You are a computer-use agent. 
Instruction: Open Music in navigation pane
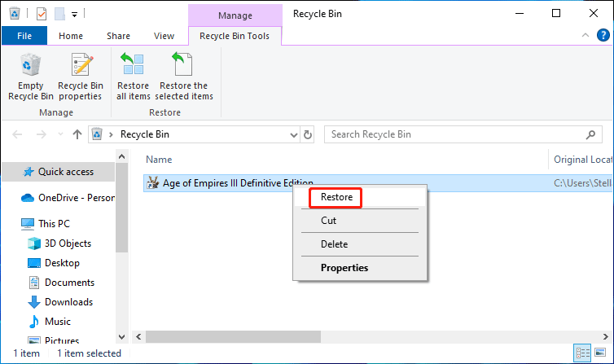[x=58, y=322]
